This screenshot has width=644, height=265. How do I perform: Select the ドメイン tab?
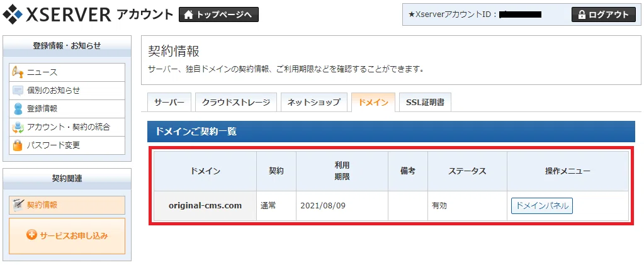[373, 103]
